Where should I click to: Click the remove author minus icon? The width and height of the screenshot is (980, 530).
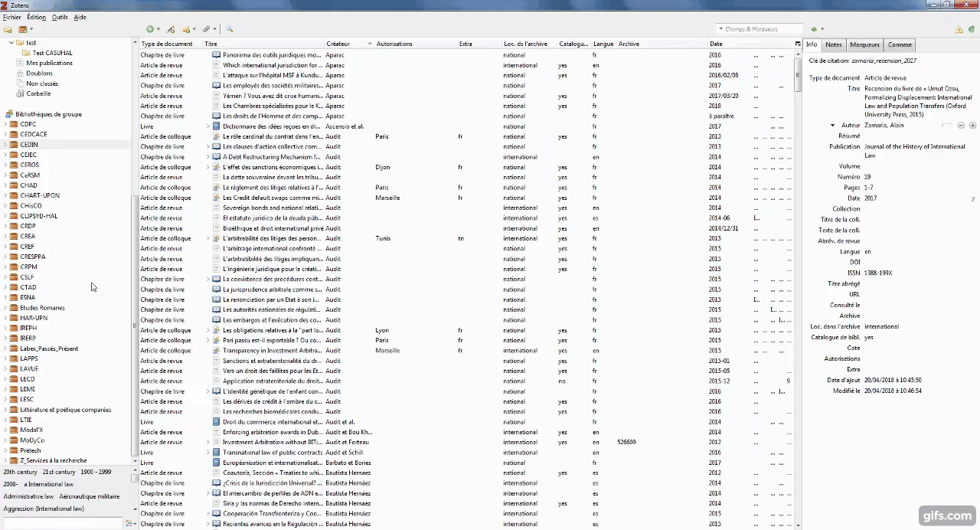[x=962, y=125]
